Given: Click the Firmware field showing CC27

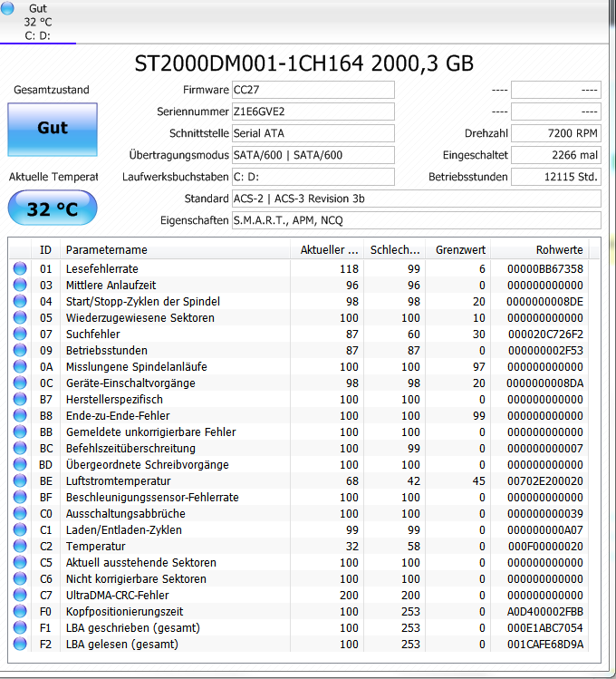Looking at the screenshot, I should tap(313, 90).
